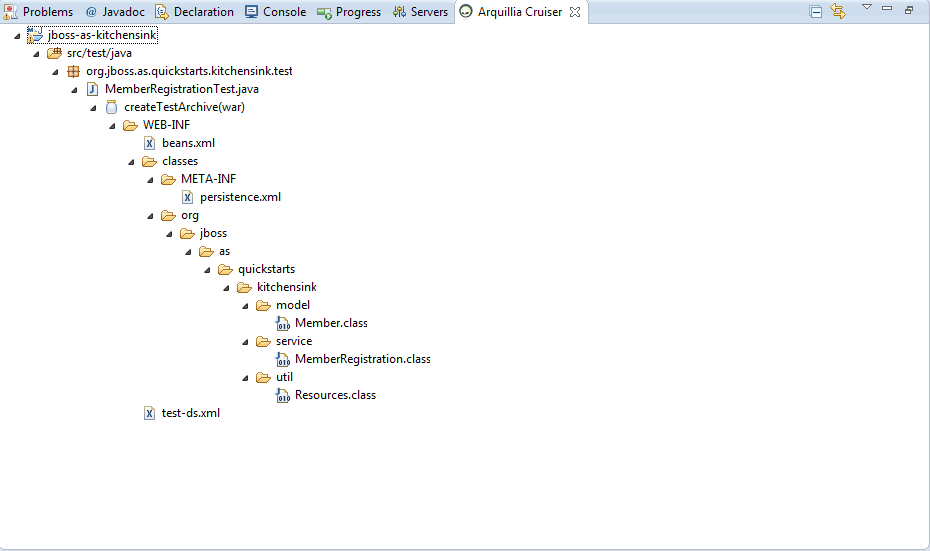This screenshot has height=551, width=930.
Task: Click the model folder icon
Action: [263, 305]
